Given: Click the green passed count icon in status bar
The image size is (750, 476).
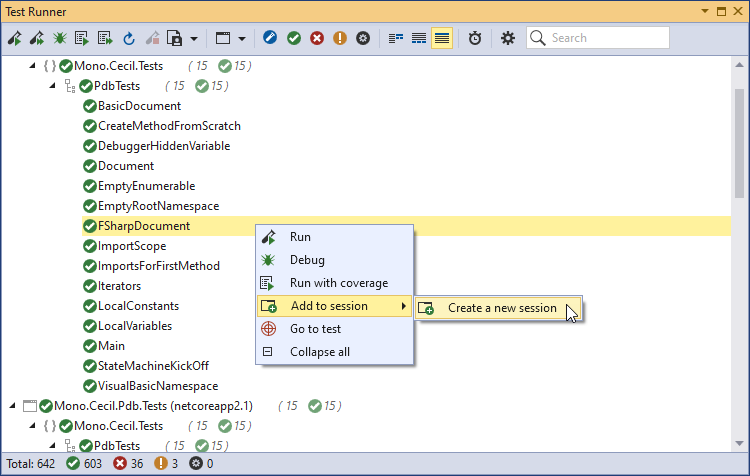Looking at the screenshot, I should 73,464.
